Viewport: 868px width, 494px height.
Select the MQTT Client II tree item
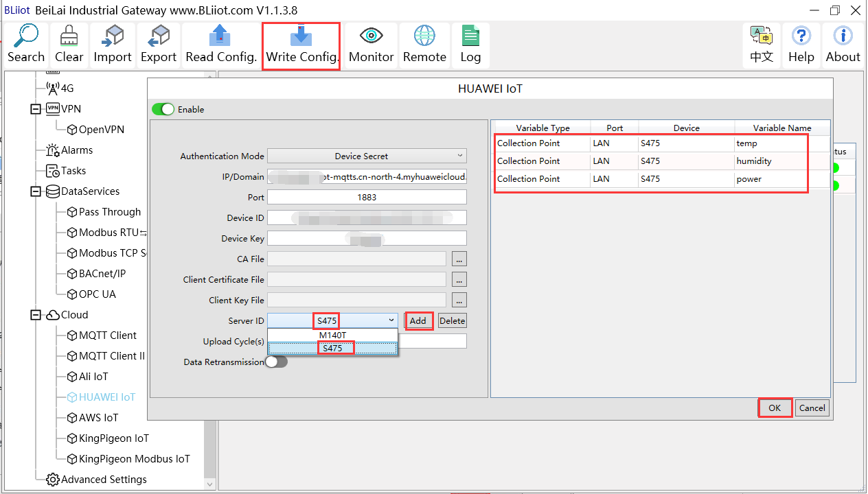tap(106, 356)
